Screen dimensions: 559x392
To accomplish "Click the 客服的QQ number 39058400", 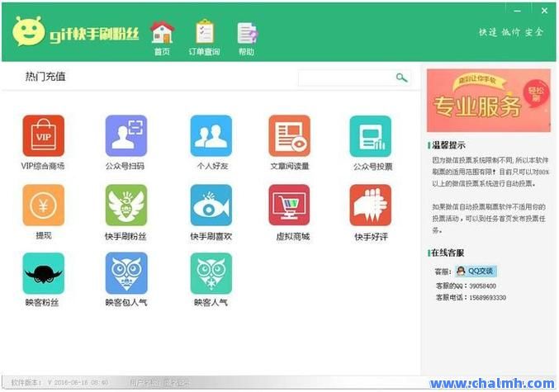I will [482, 286].
